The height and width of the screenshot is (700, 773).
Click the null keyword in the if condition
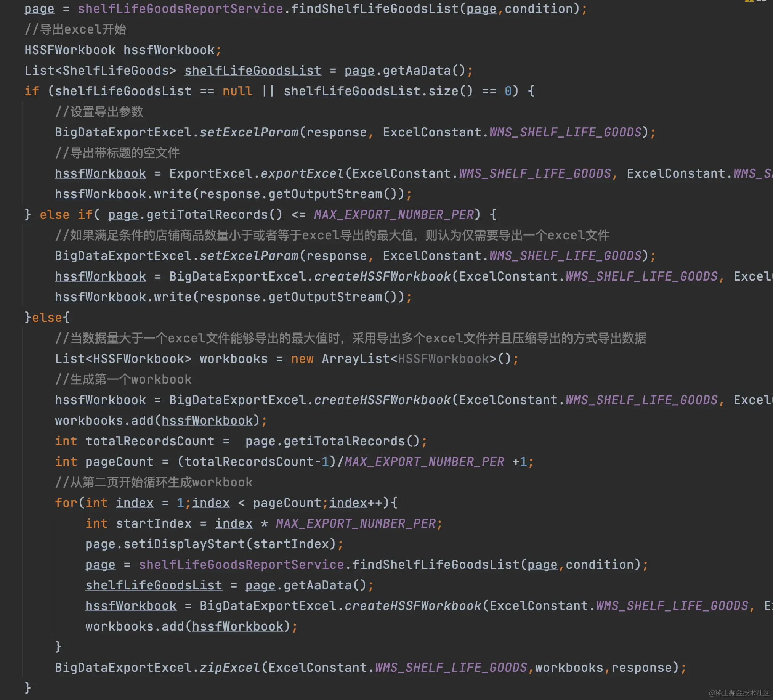coord(237,91)
